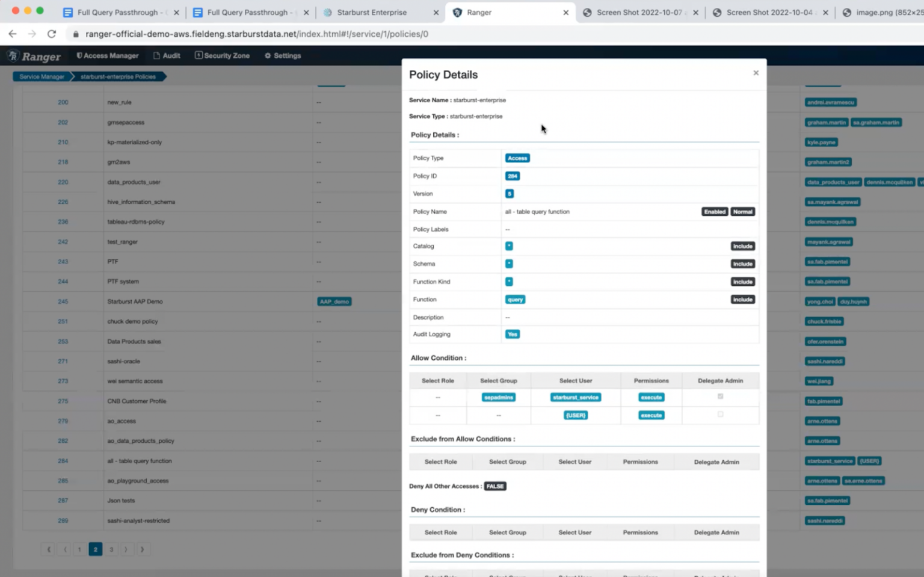Viewport: 924px width, 577px height.
Task: Open the Audit tab
Action: pyautogui.click(x=167, y=56)
